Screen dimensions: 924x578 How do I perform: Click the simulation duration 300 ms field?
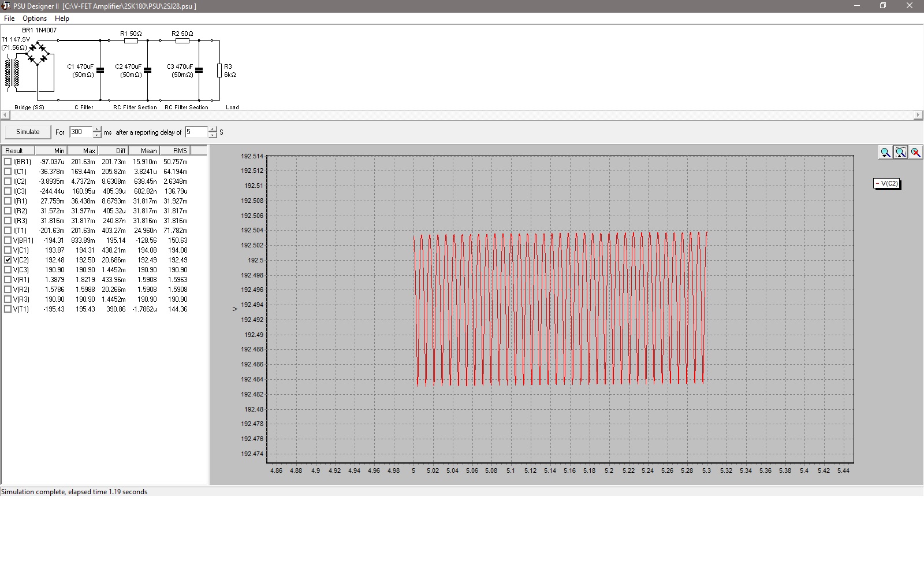tap(81, 132)
